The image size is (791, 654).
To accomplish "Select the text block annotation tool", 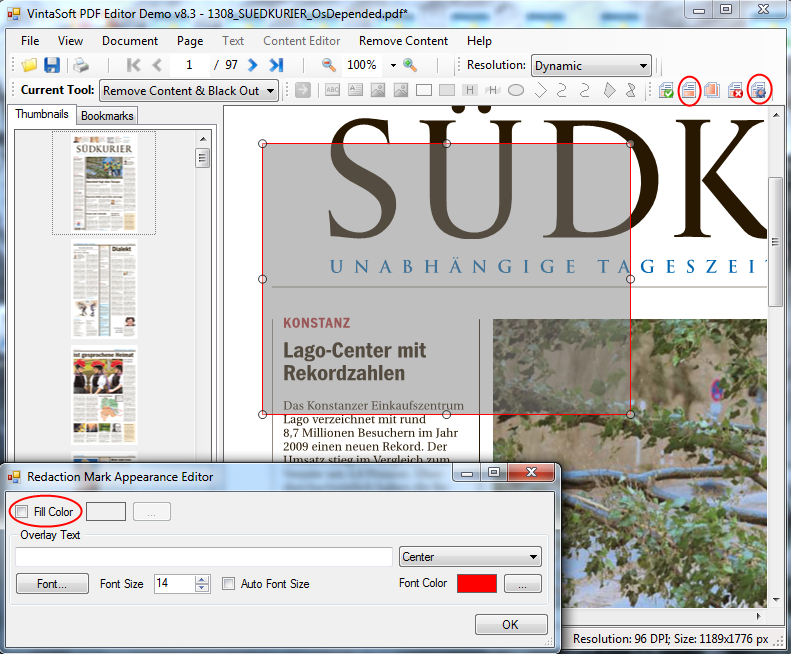I will tap(355, 90).
